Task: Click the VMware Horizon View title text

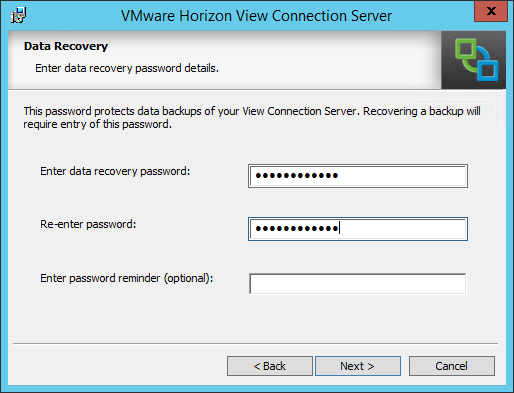Action: (256, 16)
